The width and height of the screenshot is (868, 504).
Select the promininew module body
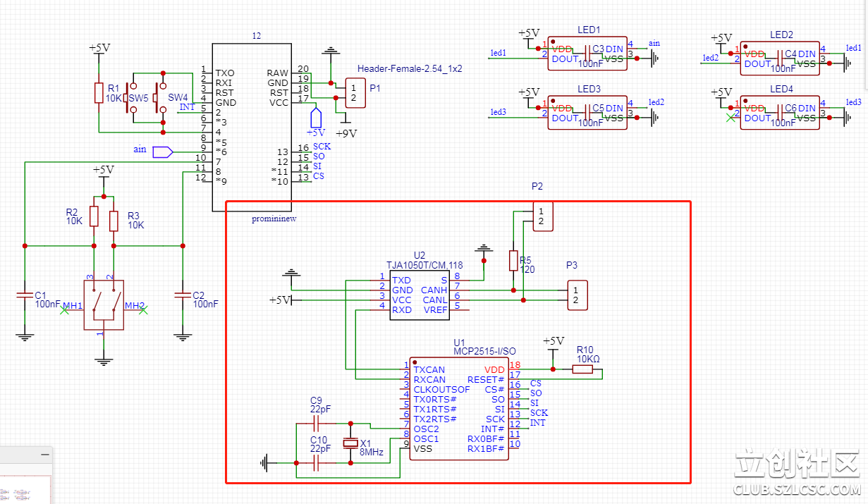click(x=252, y=127)
